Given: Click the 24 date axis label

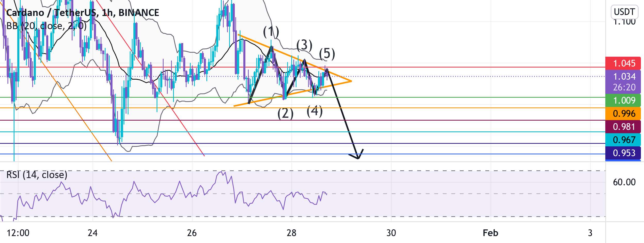Looking at the screenshot, I should 93,233.
